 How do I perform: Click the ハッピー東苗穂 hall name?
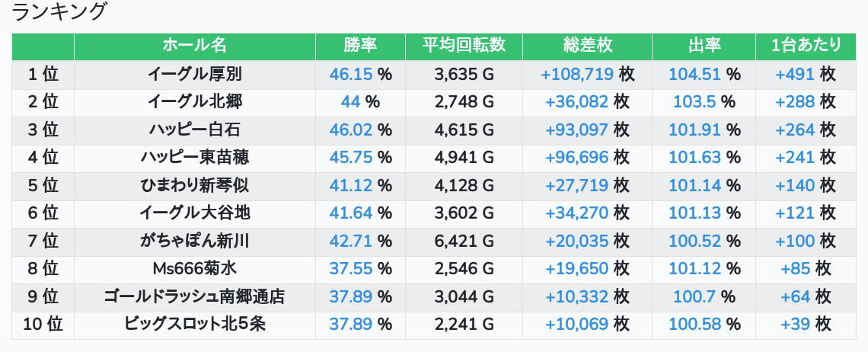[195, 157]
